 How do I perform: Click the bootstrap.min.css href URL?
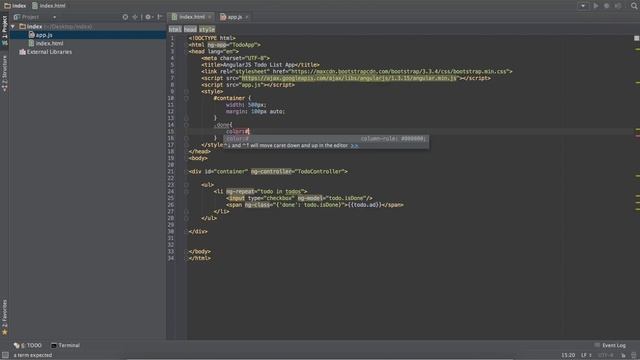point(399,71)
